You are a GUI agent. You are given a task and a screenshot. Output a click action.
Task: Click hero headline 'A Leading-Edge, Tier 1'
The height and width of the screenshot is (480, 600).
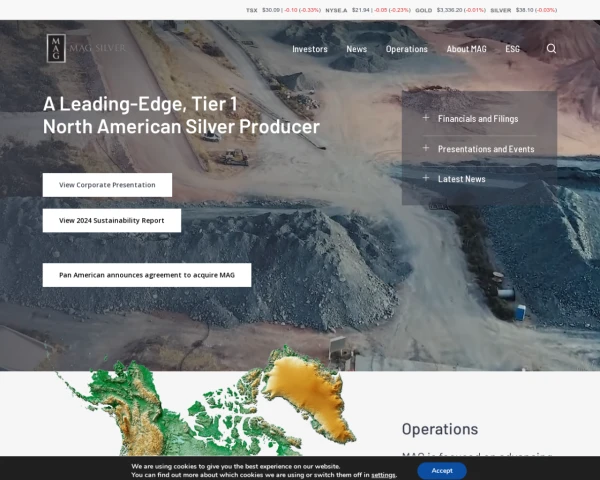tap(140, 104)
